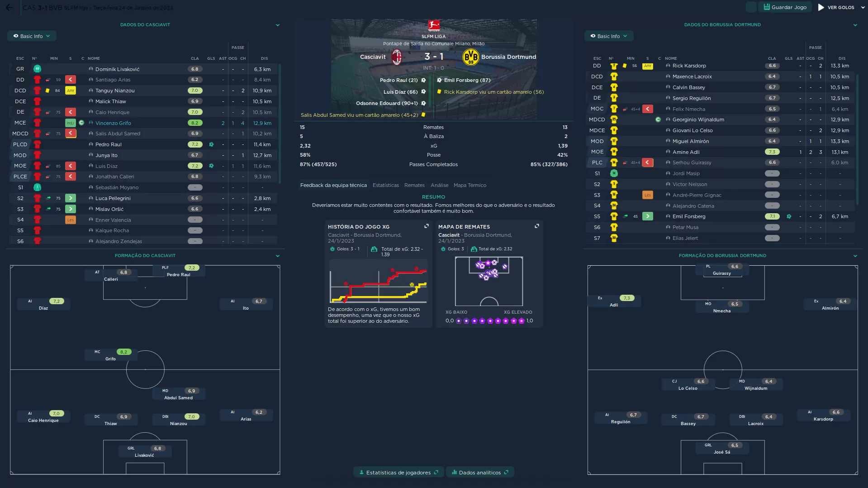Screen dimensions: 868x488
Task: Click substituted-off icon for Serhou Guirassy
Action: point(648,163)
